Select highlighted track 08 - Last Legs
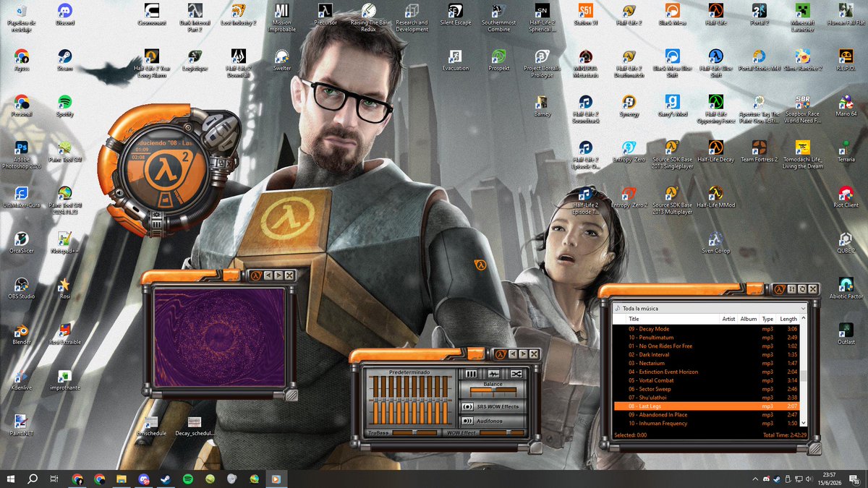Screen dimensions: 868x488 [x=705, y=406]
